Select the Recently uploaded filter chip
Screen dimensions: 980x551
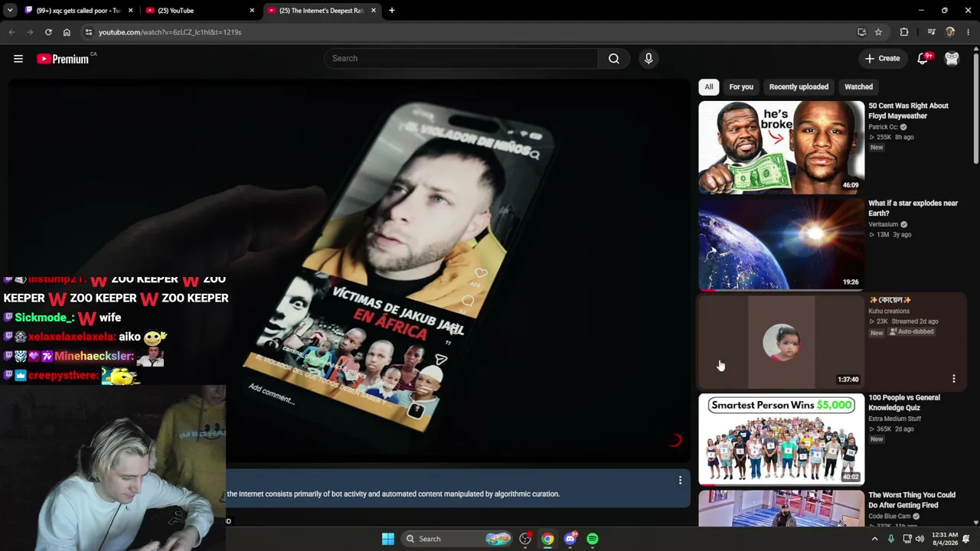(x=799, y=86)
